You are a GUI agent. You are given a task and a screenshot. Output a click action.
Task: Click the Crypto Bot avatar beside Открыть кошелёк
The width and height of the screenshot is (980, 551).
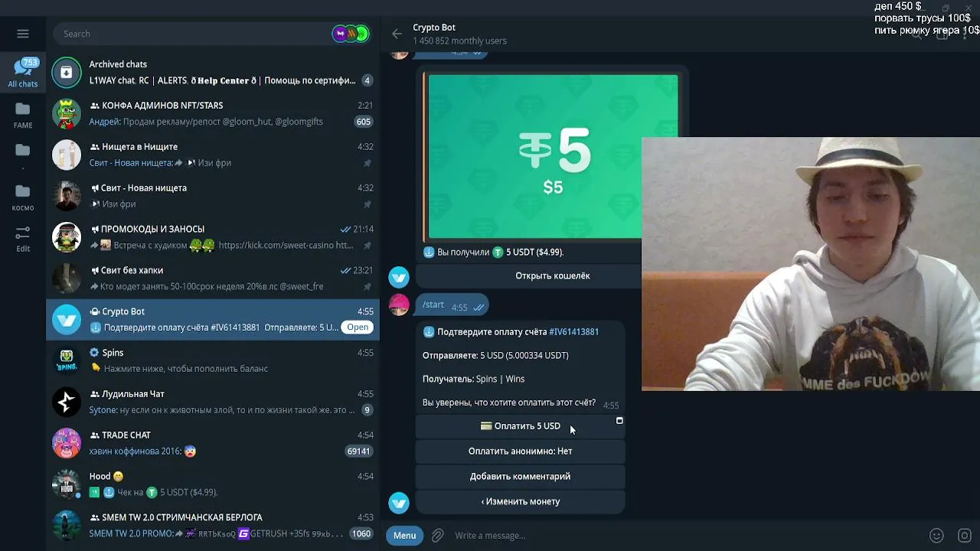[x=399, y=276]
